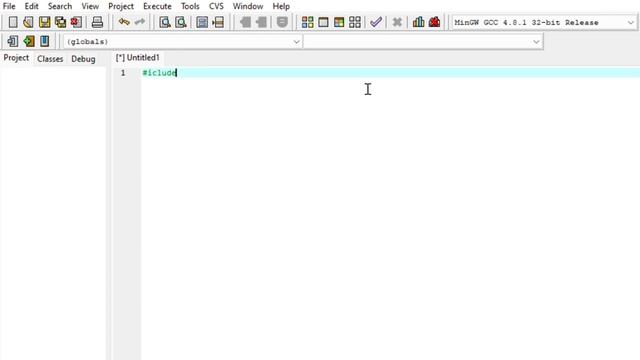This screenshot has width=640, height=360.
Task: Run the program with window icon
Action: pyautogui.click(x=323, y=22)
